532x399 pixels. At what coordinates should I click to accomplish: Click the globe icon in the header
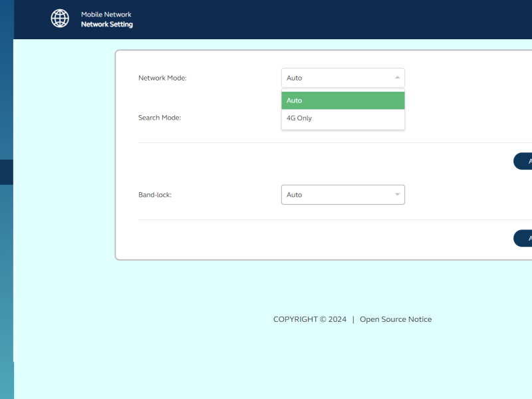60,19
